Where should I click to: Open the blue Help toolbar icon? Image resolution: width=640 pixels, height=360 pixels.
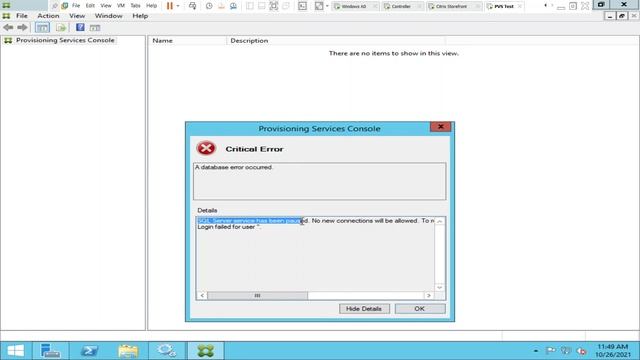80,27
